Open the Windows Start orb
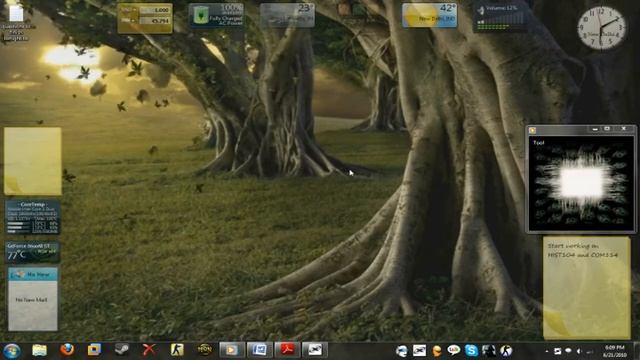The image size is (640, 360). (x=12, y=351)
